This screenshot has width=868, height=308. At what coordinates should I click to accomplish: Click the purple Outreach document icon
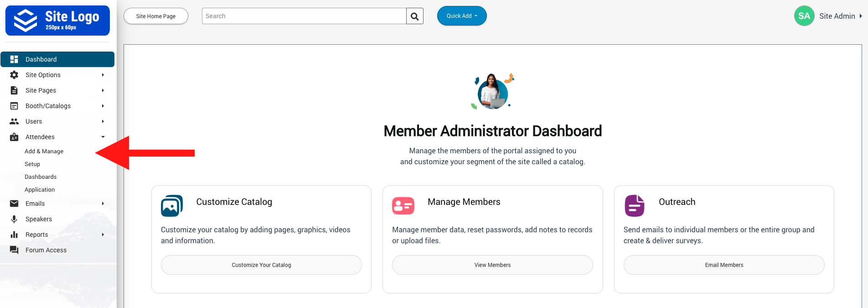point(634,206)
